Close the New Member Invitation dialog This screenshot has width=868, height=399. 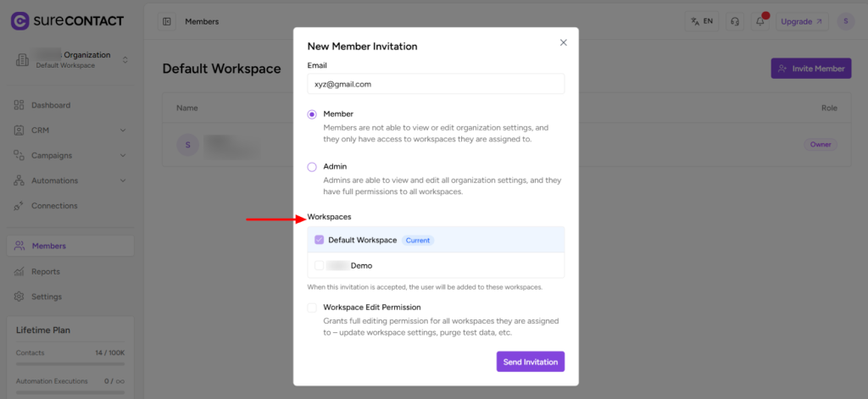pos(564,42)
